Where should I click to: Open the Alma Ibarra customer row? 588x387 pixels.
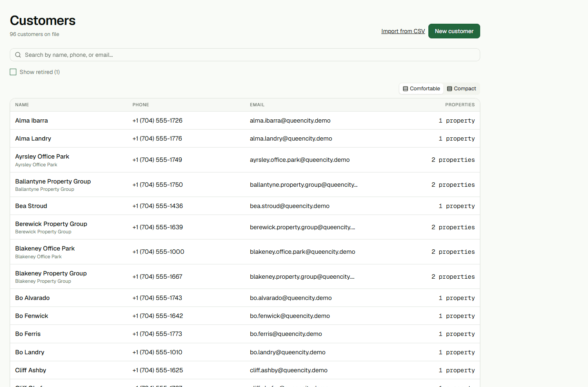[x=245, y=121]
